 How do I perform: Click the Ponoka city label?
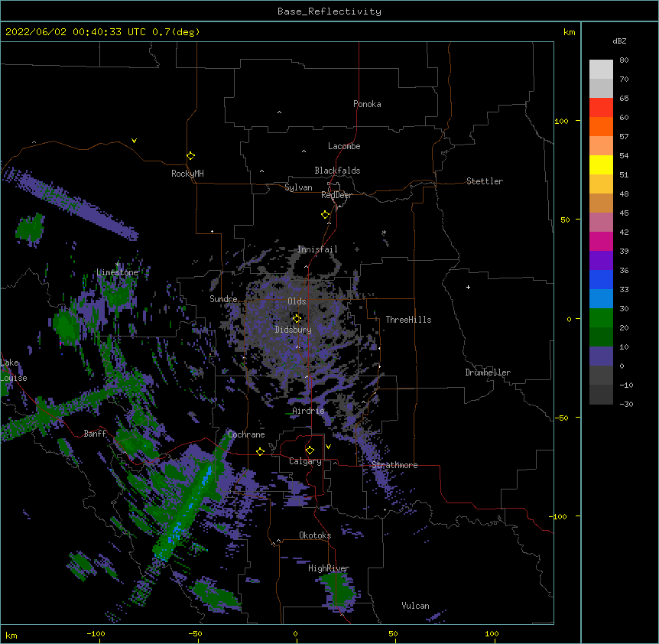(367, 104)
